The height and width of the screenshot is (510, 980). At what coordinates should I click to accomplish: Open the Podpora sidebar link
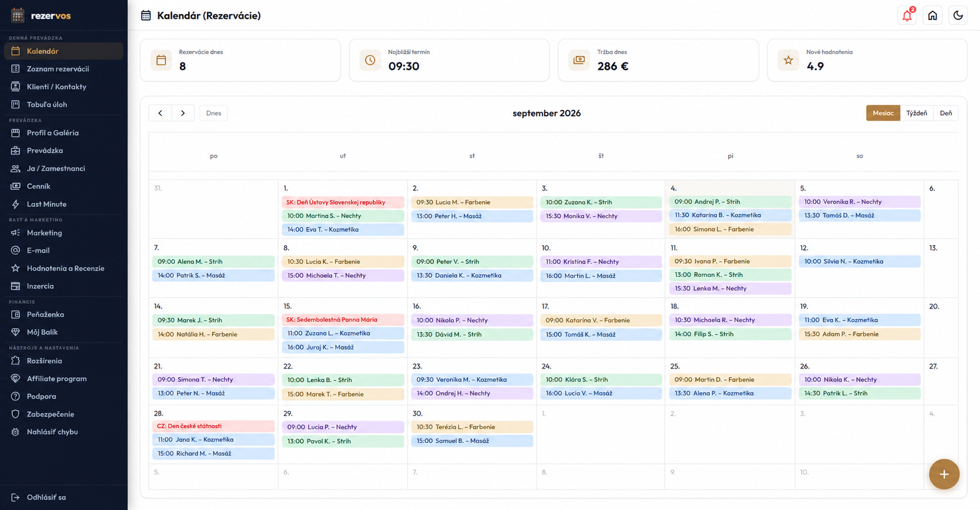pos(64,396)
